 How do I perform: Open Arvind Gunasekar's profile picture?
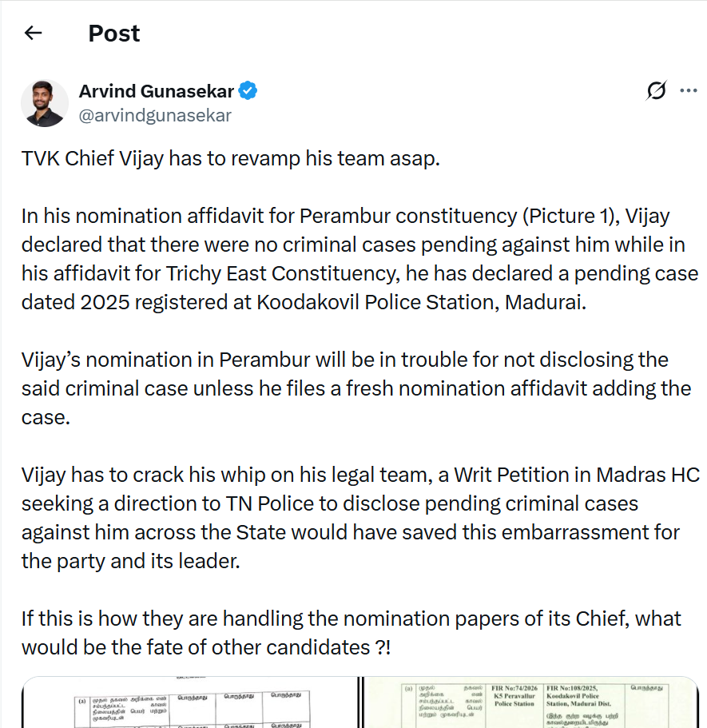point(44,103)
